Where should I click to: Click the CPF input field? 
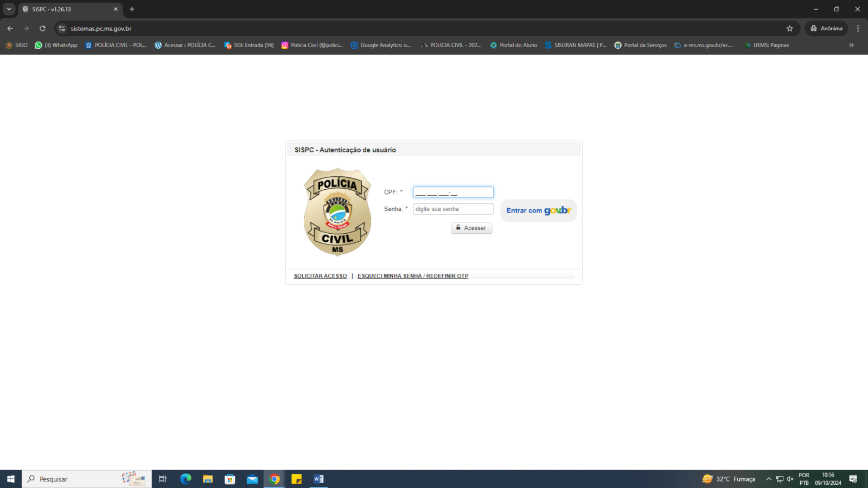(x=453, y=192)
